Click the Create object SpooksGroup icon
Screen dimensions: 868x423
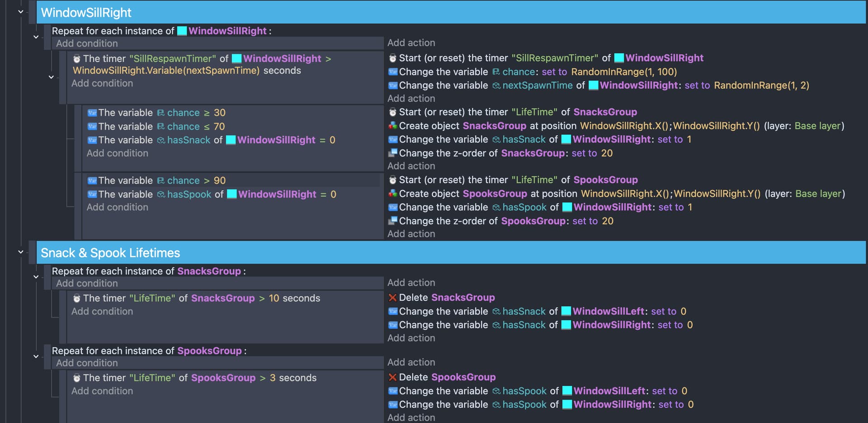[x=392, y=193]
